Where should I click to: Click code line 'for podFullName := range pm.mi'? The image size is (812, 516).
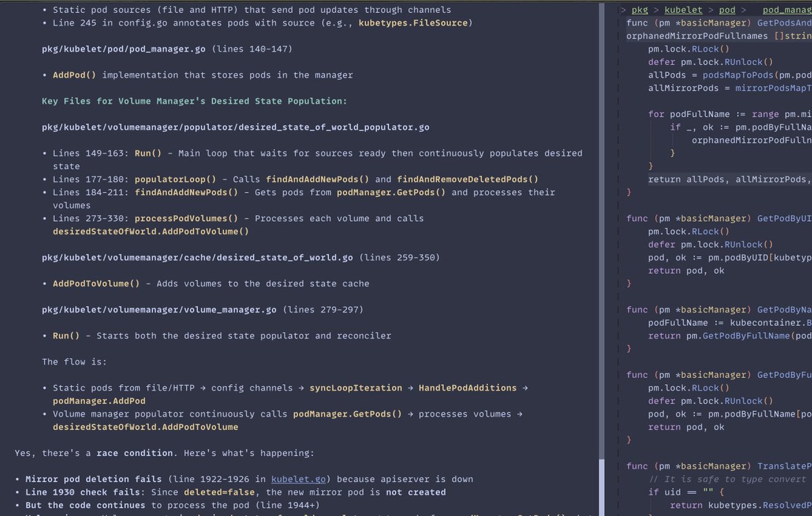[730, 114]
